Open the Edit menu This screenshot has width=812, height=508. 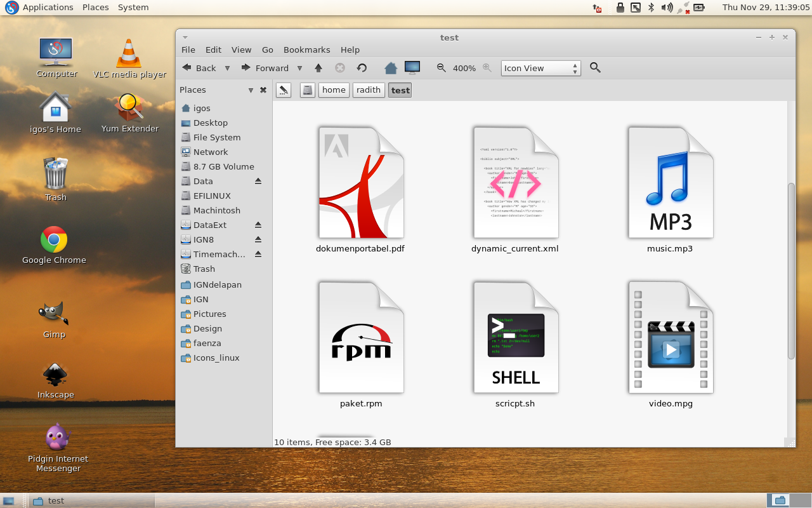point(213,50)
